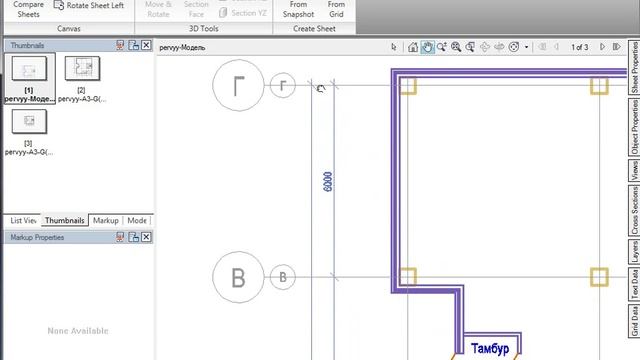Open Markup Properties window position menu

133,237
